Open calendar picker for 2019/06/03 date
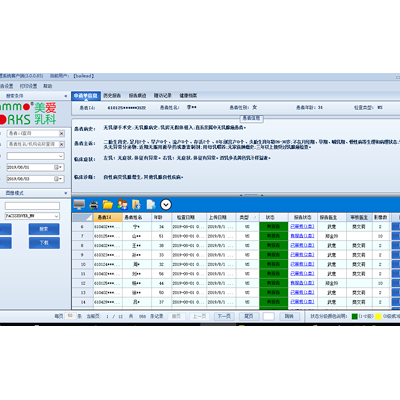This screenshot has height=400, width=400. (x=58, y=179)
